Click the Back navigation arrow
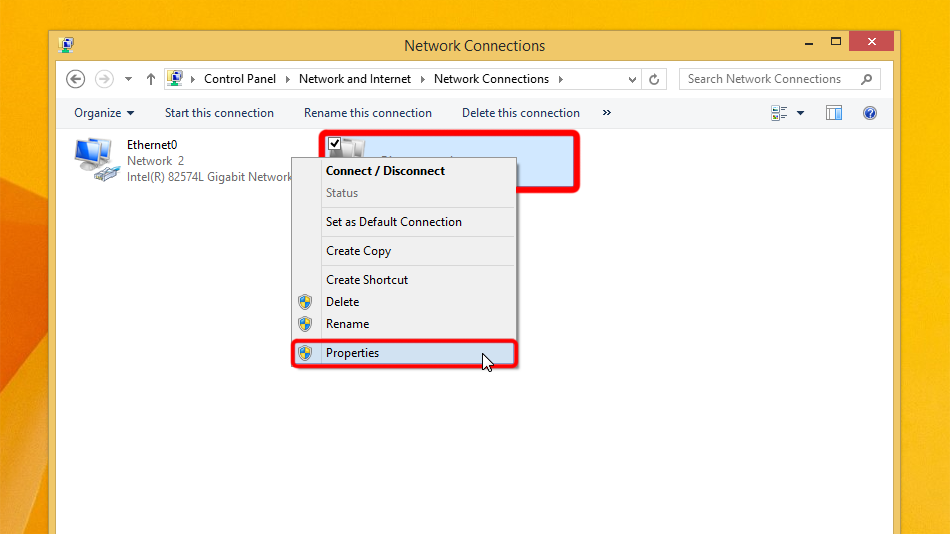The image size is (950, 534). click(75, 79)
